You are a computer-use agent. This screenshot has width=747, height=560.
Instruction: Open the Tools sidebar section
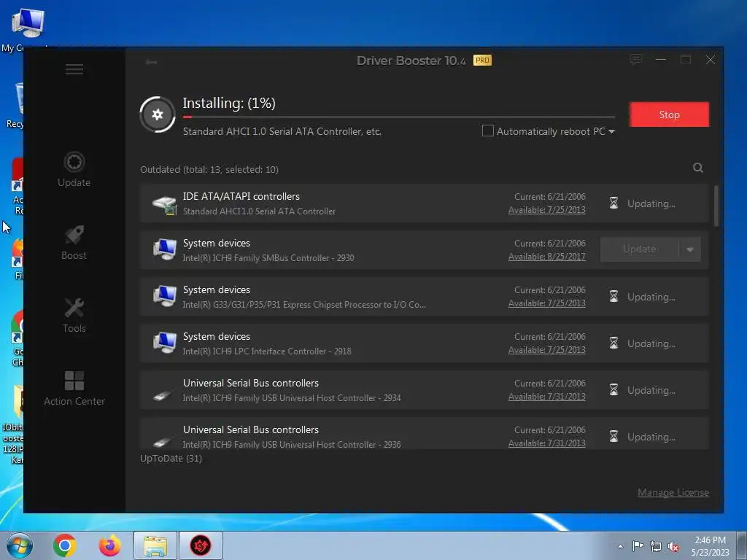point(74,315)
